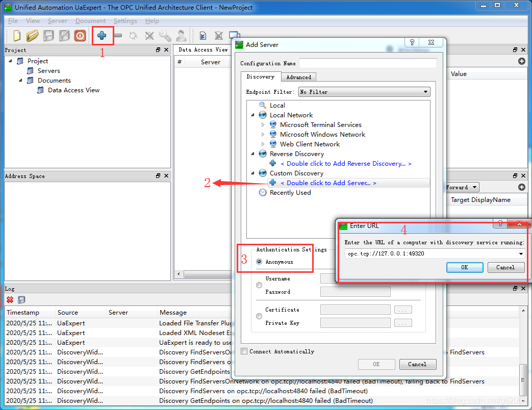Enable the Connect Automatically checkbox
Image resolution: width=532 pixels, height=410 pixels.
(244, 351)
